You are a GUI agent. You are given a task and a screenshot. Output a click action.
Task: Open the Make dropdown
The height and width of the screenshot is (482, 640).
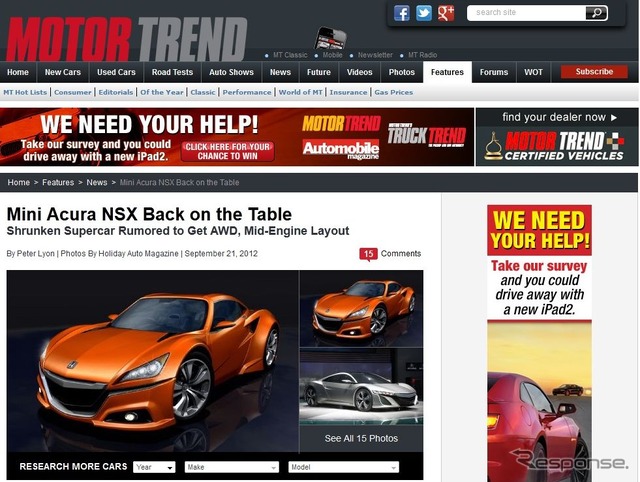pyautogui.click(x=231, y=467)
